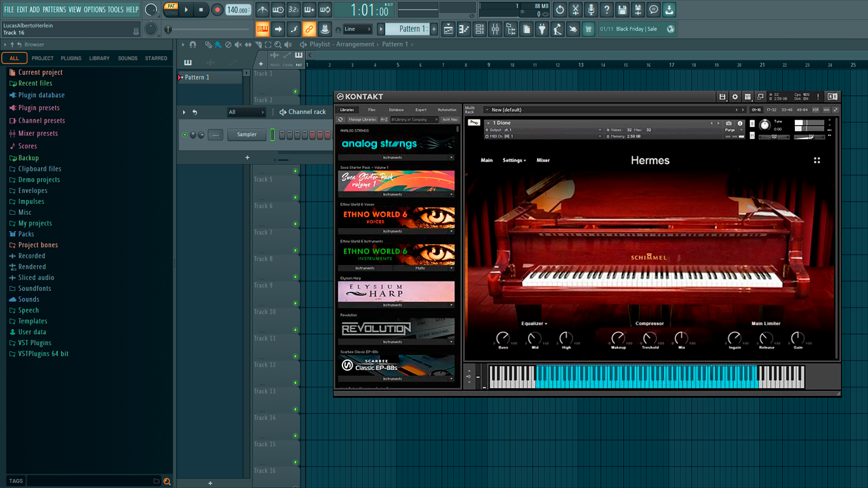Click the instrument info icon in Kontakt
The width and height of the screenshot is (868, 488).
click(740, 123)
